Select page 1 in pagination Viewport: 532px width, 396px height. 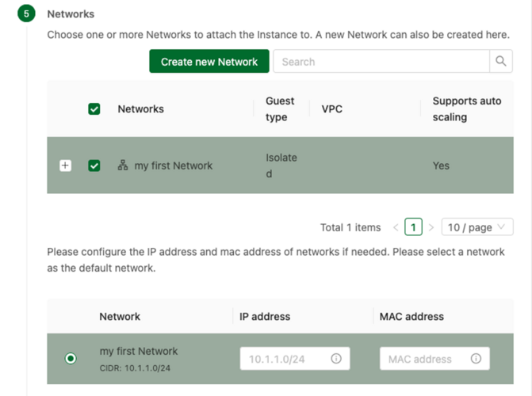[x=413, y=227]
